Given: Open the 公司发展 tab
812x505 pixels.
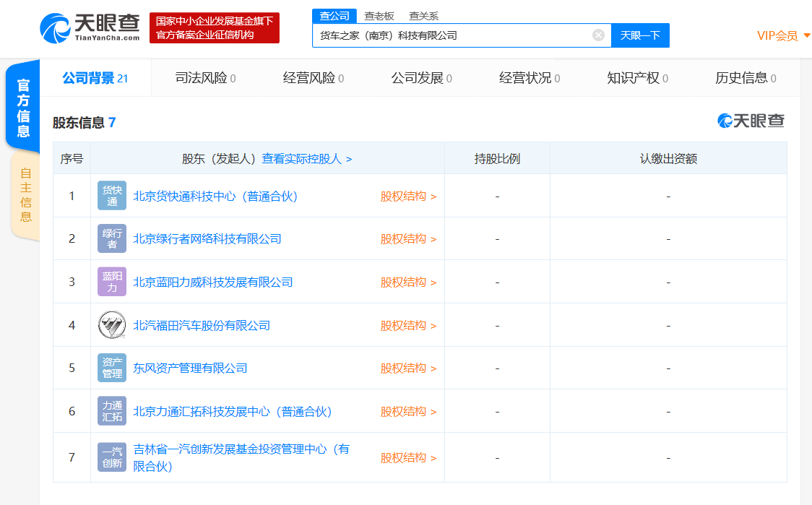Looking at the screenshot, I should (422, 78).
